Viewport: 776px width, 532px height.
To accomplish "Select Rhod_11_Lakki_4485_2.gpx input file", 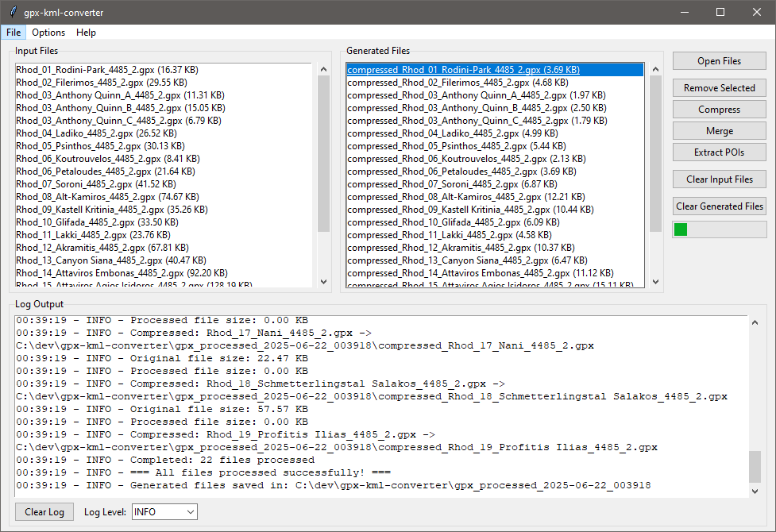I will coord(164,235).
